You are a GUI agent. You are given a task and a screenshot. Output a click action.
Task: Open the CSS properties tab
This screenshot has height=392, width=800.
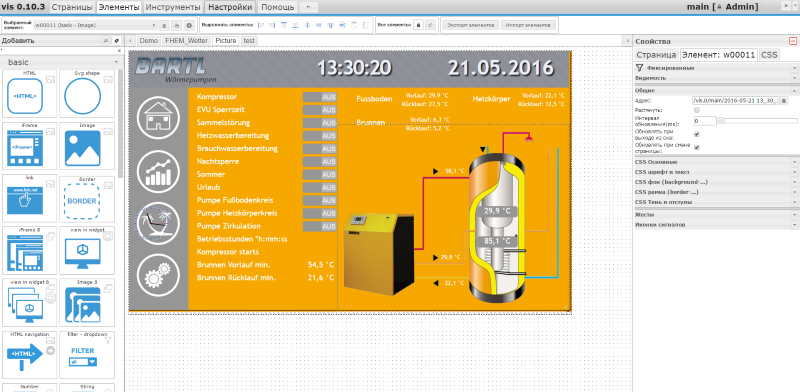[x=769, y=55]
